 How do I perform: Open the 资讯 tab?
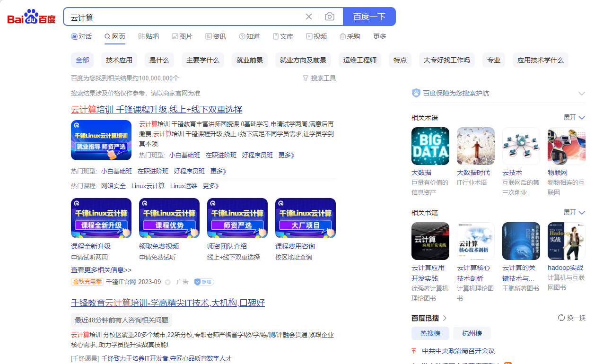(216, 36)
